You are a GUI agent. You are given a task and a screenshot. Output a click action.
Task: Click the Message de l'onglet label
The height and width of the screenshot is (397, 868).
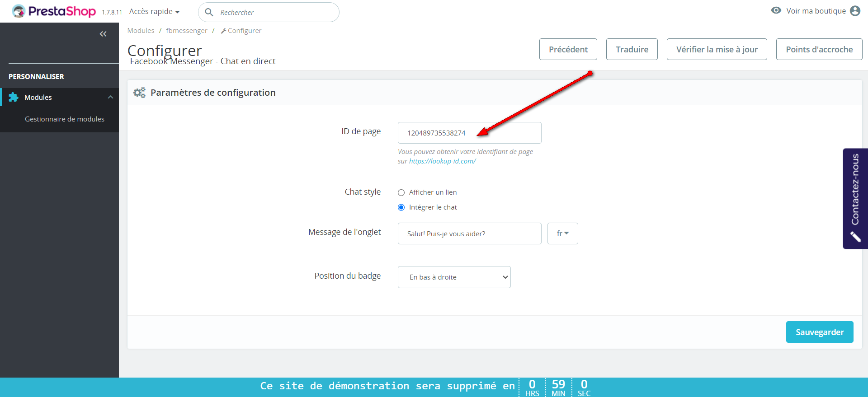tap(344, 232)
